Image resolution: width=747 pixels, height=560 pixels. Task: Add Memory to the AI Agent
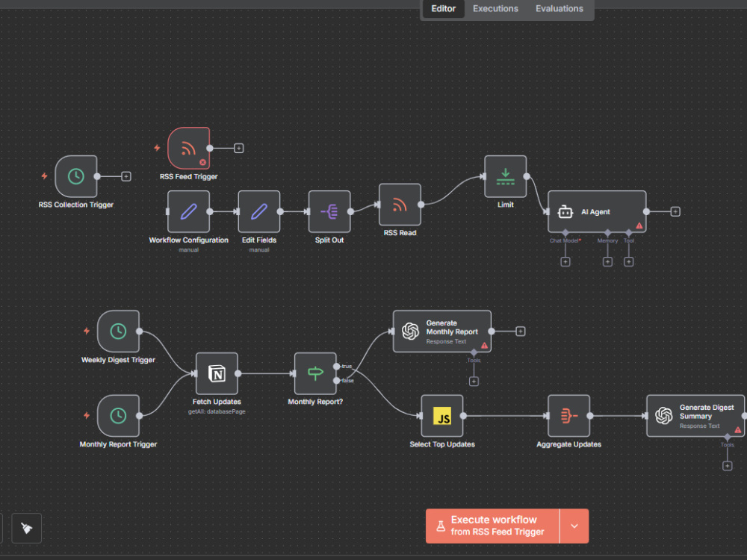pyautogui.click(x=607, y=262)
